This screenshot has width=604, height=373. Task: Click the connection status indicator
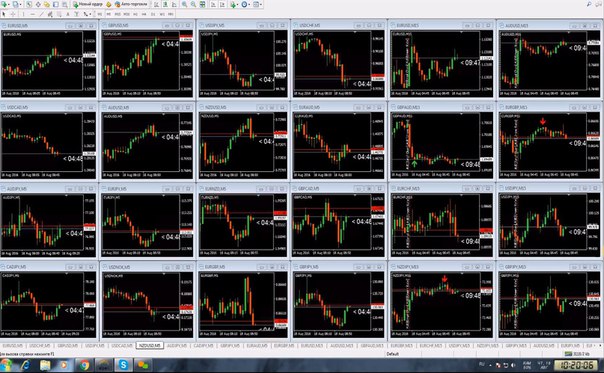tap(577, 353)
